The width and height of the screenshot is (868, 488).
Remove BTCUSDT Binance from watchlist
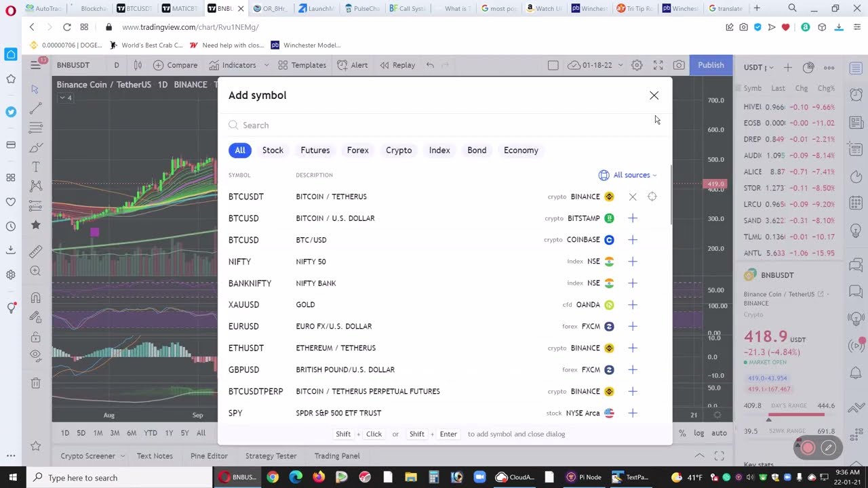[x=633, y=197]
